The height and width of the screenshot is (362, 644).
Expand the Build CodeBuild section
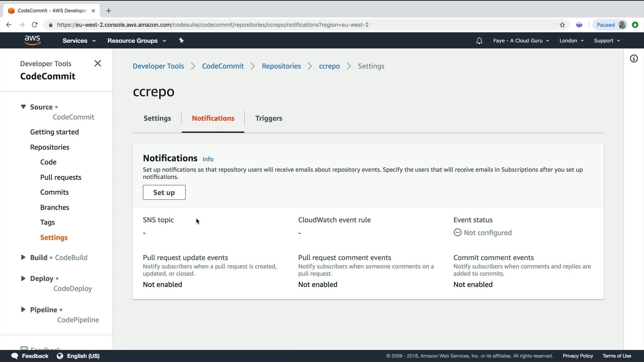[x=23, y=257]
